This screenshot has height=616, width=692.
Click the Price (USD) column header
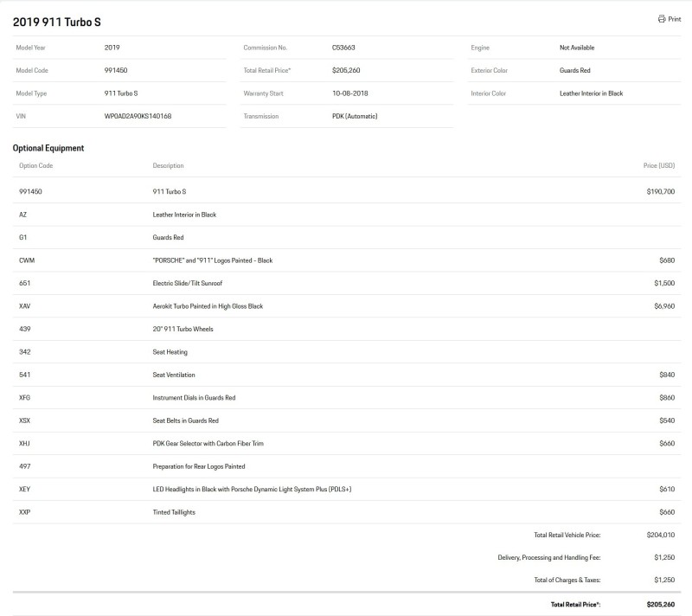tap(659, 165)
